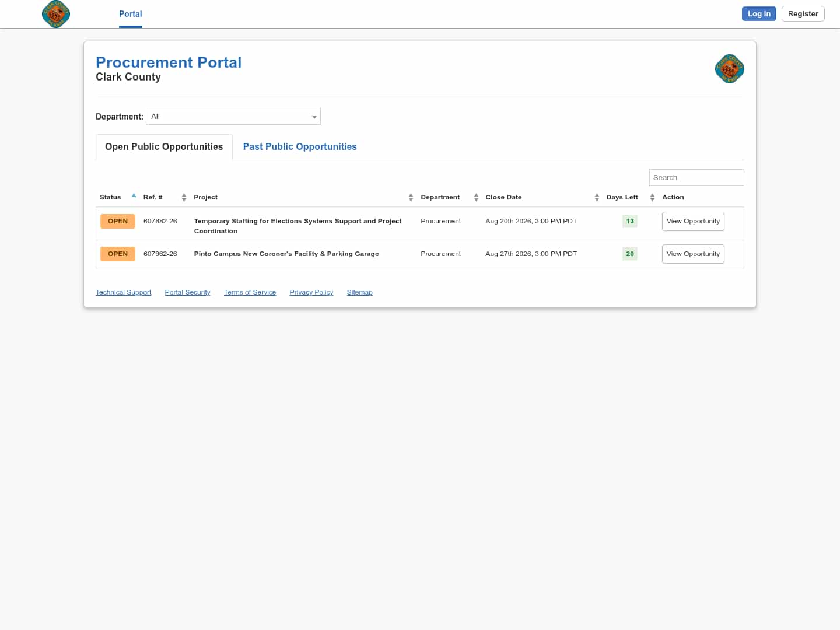
Task: Click the Clark County logo in header
Action: (56, 14)
